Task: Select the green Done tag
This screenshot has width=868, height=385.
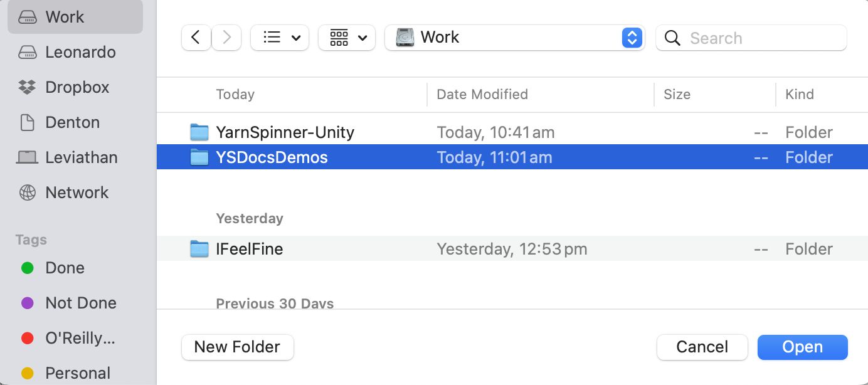Action: pos(65,268)
